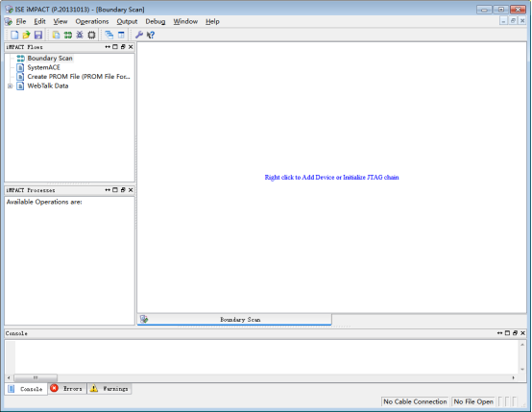Close the Console panel
532x412 pixels.
point(522,333)
